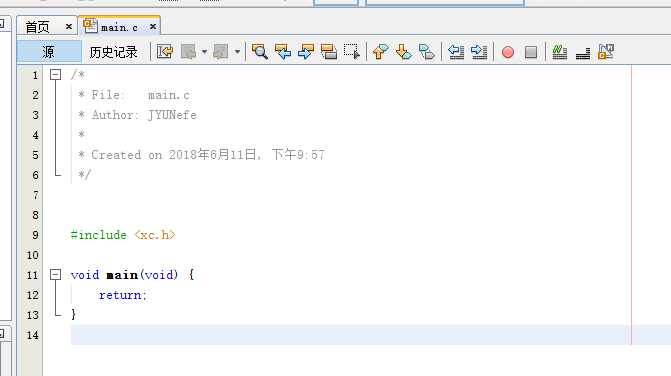Viewport: 671px width, 376px height.
Task: Switch to the 首页 tab
Action: click(x=38, y=27)
